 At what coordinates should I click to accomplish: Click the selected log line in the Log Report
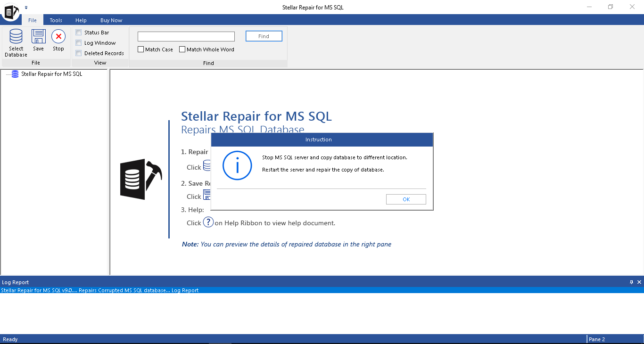coord(322,290)
